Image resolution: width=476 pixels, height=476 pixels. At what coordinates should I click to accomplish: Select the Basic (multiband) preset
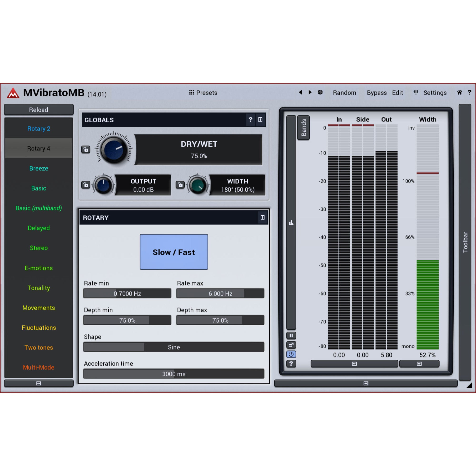coord(39,208)
